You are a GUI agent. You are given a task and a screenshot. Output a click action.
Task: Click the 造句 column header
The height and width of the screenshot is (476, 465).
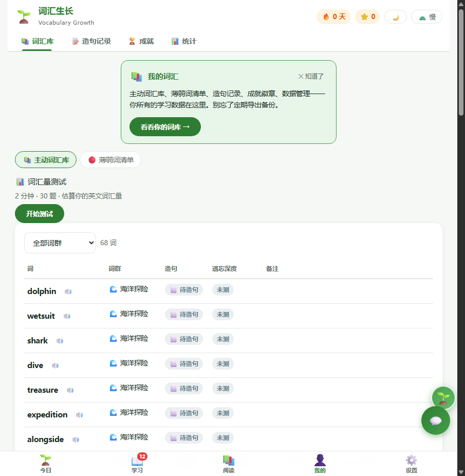click(171, 269)
